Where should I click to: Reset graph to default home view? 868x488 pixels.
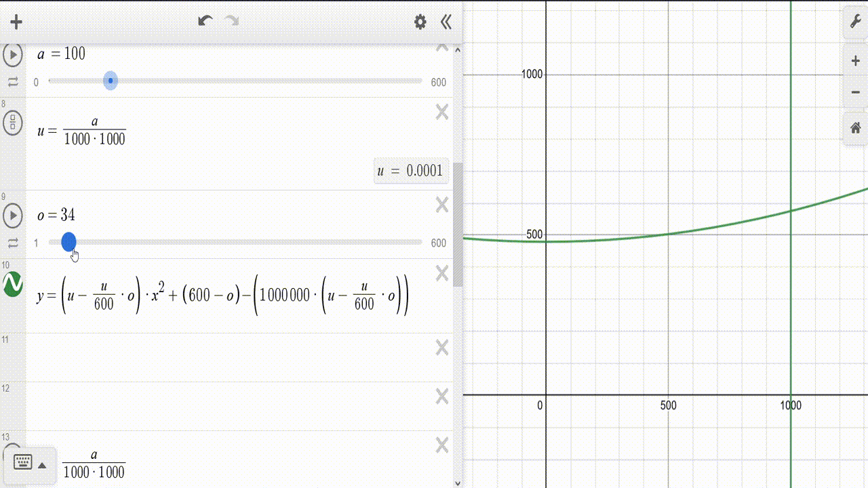[855, 127]
